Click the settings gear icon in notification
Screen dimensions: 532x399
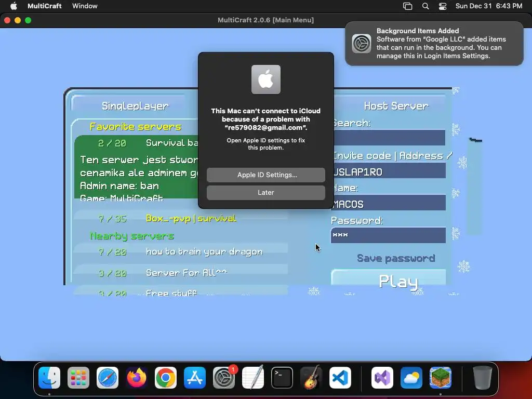pyautogui.click(x=362, y=44)
